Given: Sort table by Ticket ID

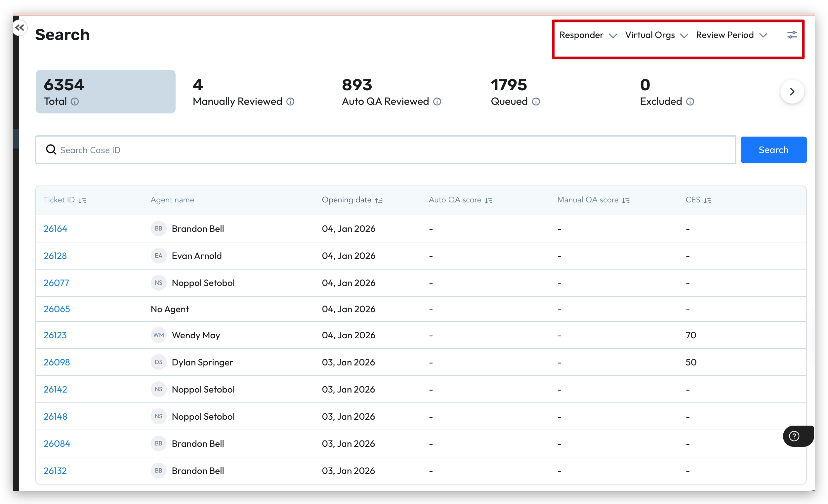Looking at the screenshot, I should tap(82, 200).
